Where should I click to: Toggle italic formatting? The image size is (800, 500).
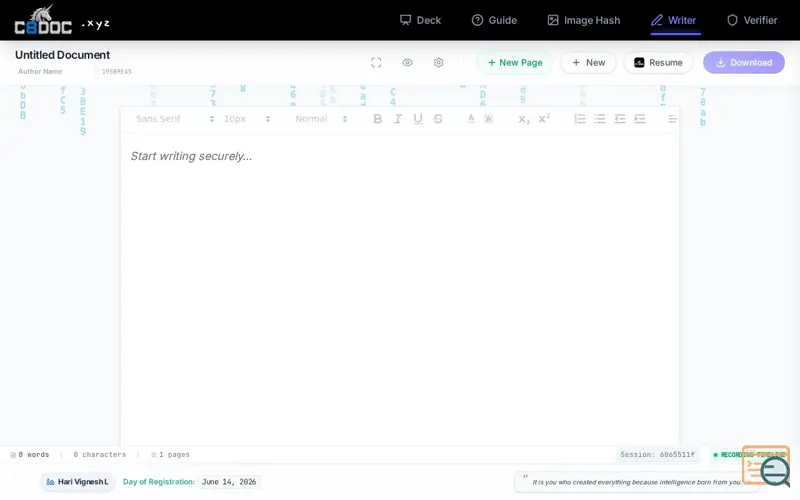point(397,119)
